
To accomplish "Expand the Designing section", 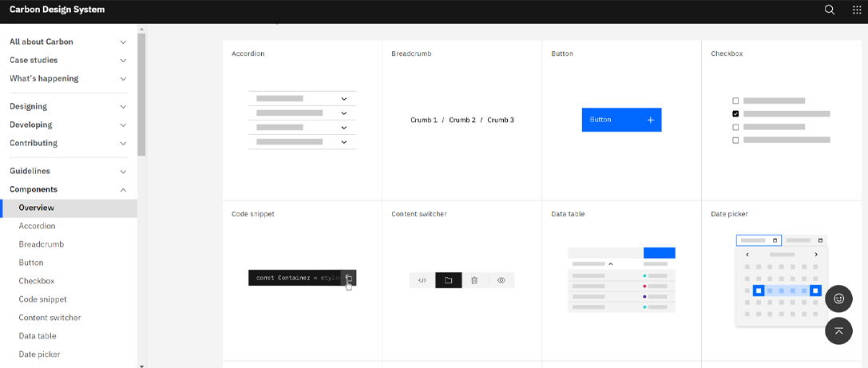I will click(x=69, y=106).
